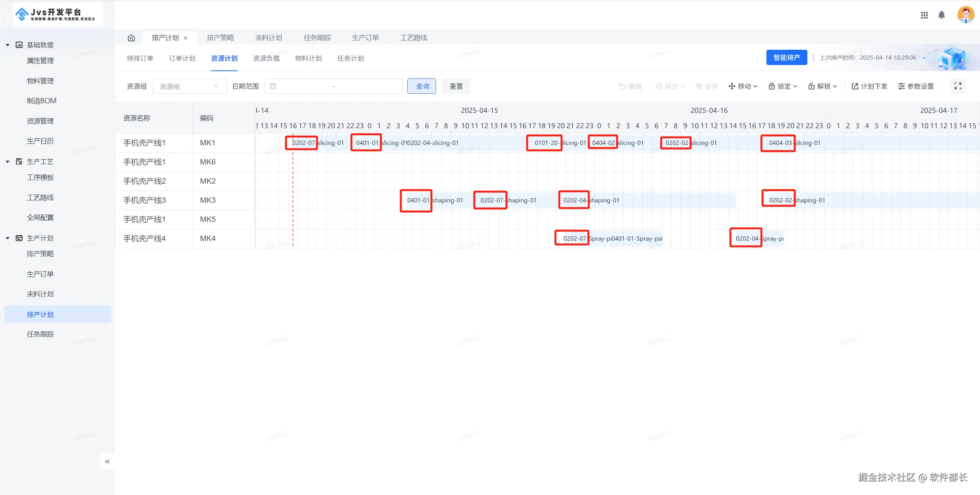Open the apps grid icon
The width and height of the screenshot is (980, 495).
pos(924,15)
